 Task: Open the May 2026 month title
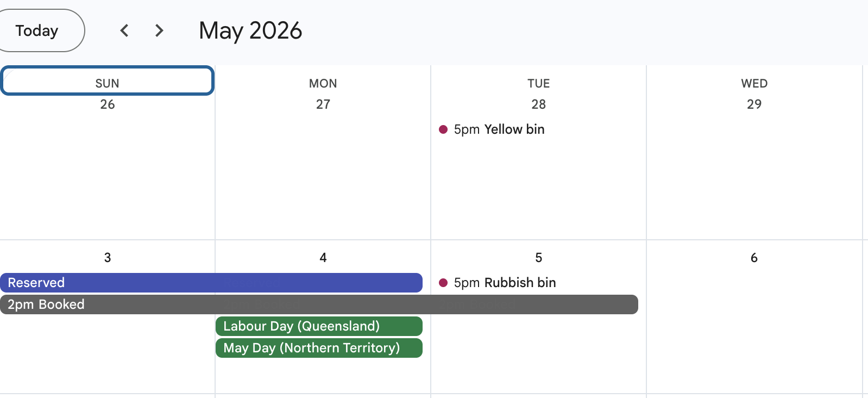tap(250, 30)
